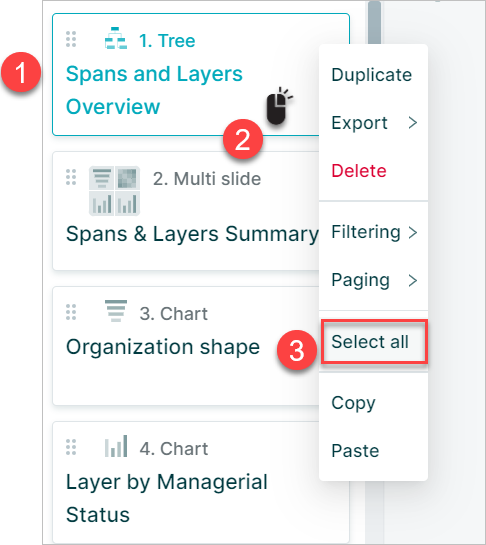Click the Tree hierarchy icon on slide 1
Viewport: 486px width, 545px height.
coord(116,38)
